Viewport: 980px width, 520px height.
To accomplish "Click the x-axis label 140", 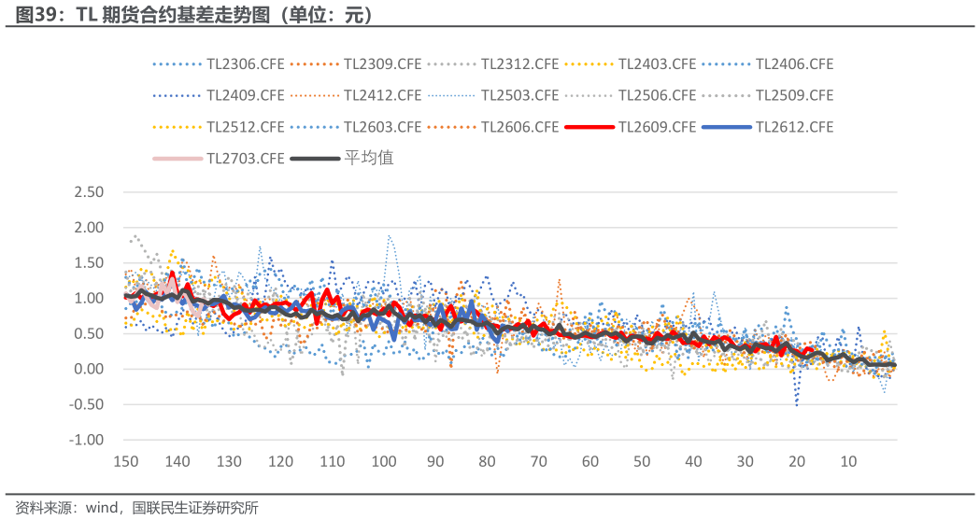I will 178,462.
